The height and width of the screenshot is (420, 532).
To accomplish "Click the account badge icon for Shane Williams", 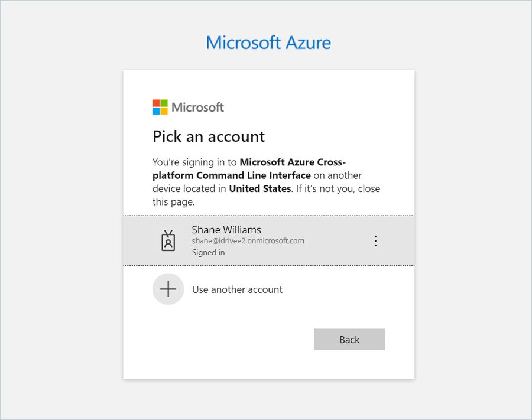I will (168, 241).
